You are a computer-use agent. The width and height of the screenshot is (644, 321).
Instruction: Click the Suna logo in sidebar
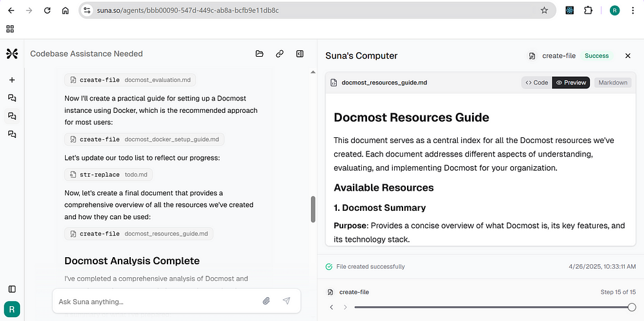coord(12,54)
